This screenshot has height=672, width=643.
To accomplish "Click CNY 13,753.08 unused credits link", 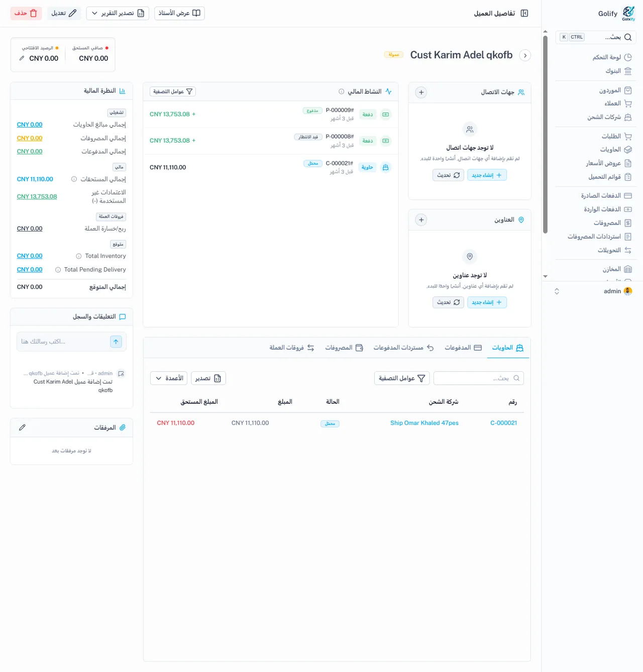I will pyautogui.click(x=37, y=196).
